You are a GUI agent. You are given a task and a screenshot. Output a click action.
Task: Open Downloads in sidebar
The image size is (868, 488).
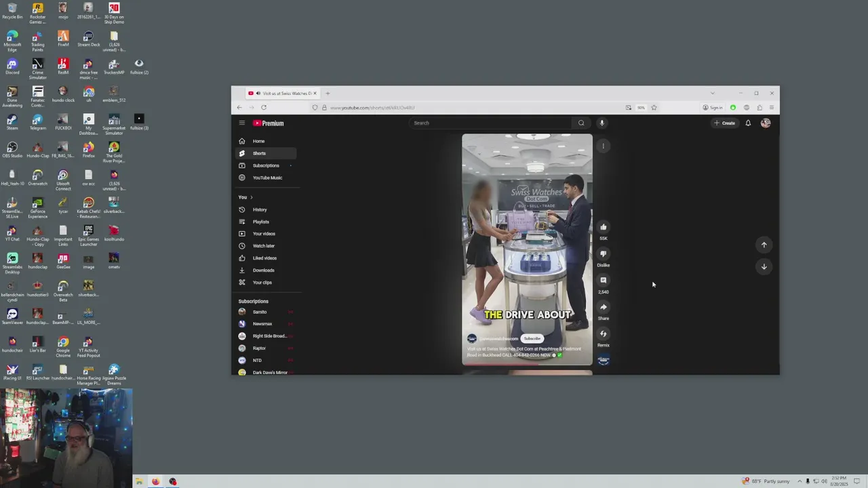coord(266,270)
